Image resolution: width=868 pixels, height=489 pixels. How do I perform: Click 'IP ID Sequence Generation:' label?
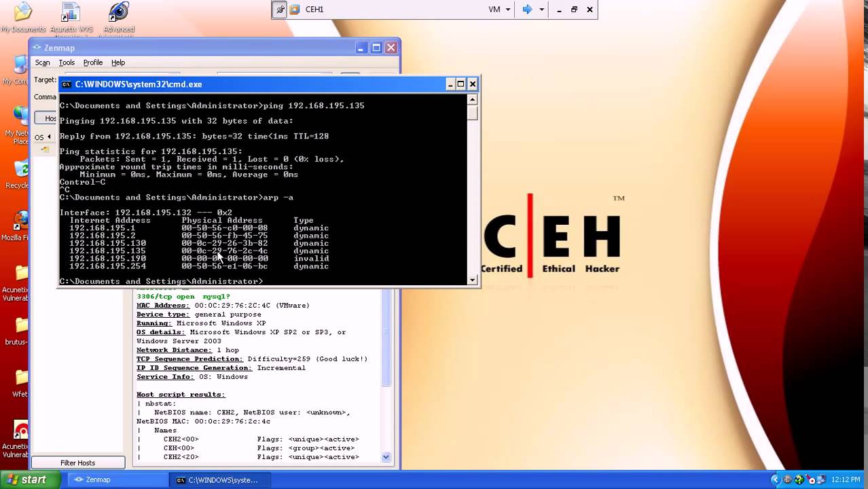tap(194, 367)
